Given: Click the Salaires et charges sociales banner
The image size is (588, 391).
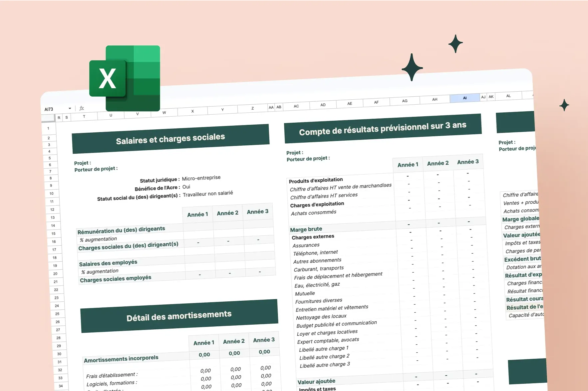Looking at the screenshot, I should [170, 139].
